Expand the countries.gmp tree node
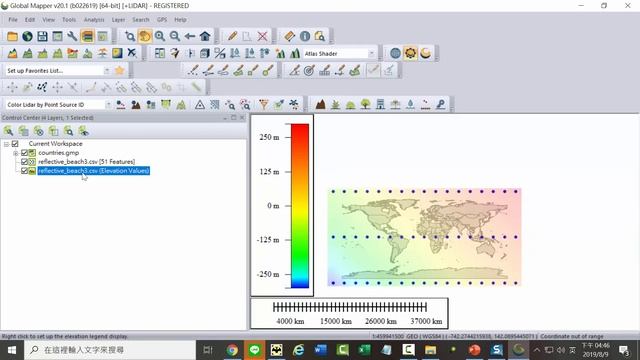The image size is (640, 360). 16,153
